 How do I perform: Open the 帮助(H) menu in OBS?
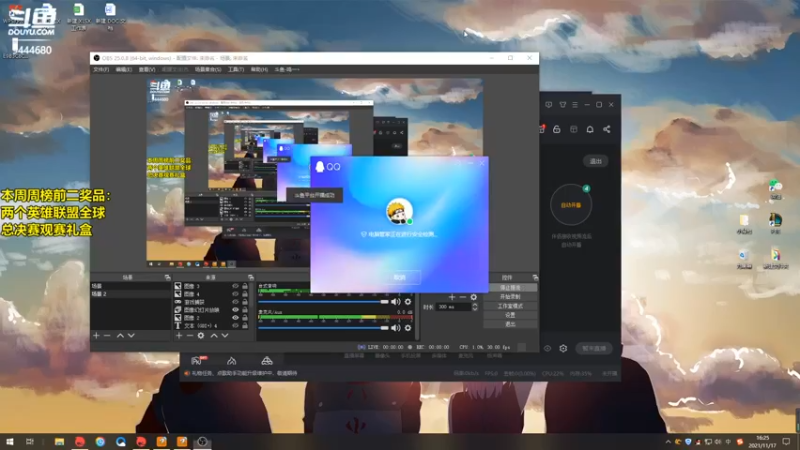(x=259, y=69)
